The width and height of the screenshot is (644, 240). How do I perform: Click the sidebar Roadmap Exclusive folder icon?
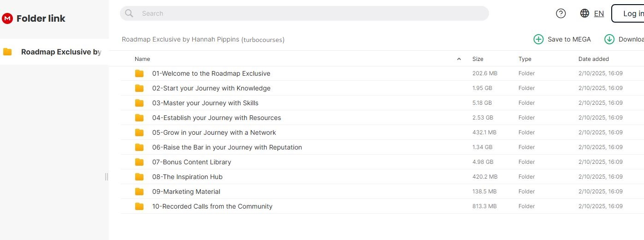pyautogui.click(x=7, y=52)
